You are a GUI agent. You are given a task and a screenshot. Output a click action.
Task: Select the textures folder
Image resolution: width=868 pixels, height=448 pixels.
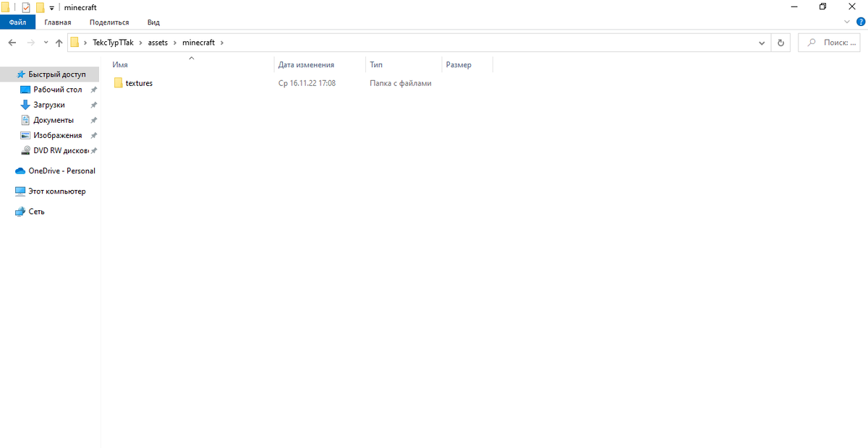(x=139, y=83)
